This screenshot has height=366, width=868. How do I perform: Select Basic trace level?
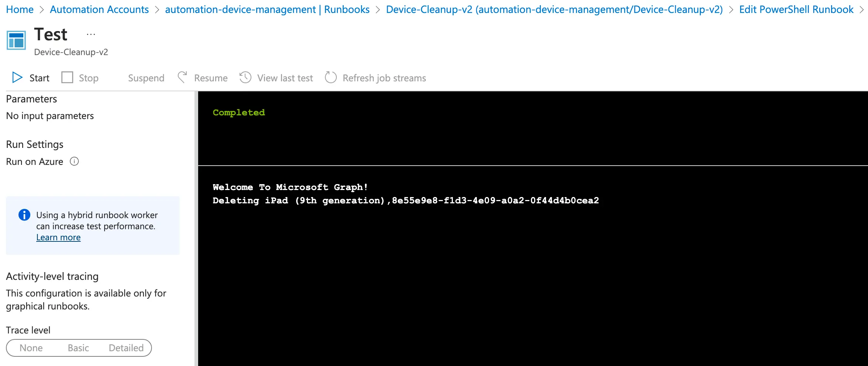click(78, 348)
